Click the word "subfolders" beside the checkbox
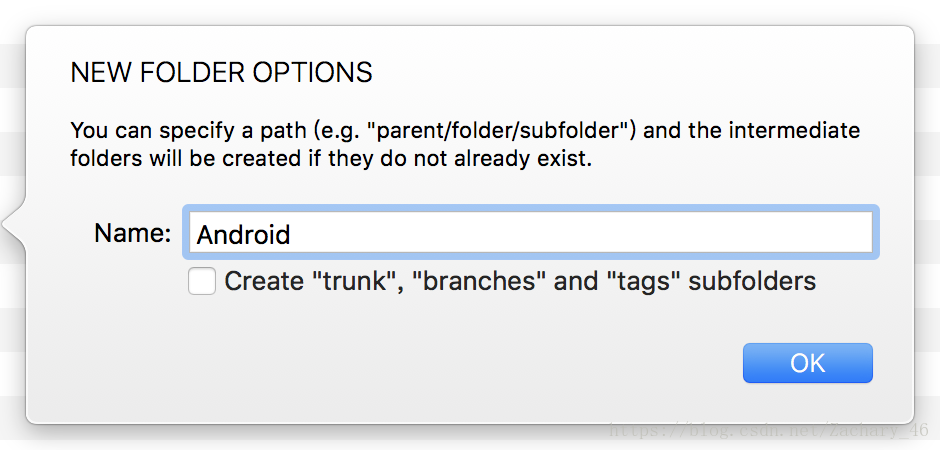This screenshot has height=450, width=940. point(752,281)
